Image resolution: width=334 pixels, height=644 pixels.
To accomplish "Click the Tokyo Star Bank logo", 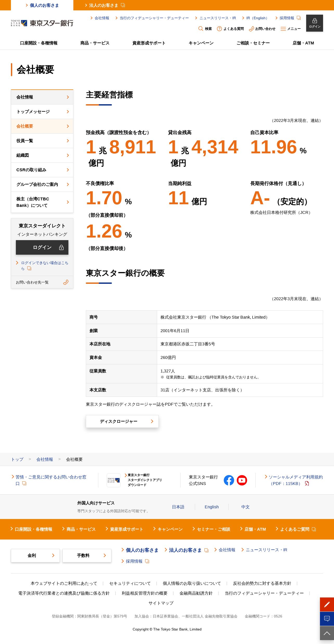I will 42,23.
